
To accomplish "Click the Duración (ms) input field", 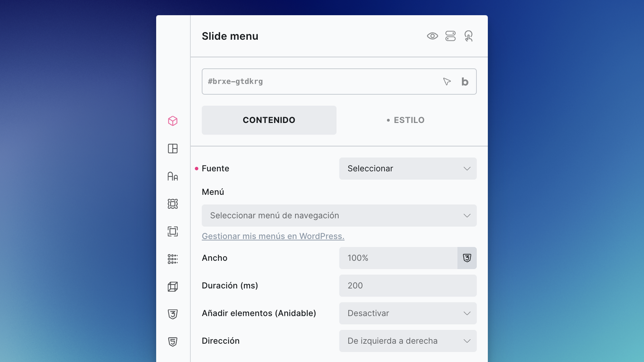I will tap(408, 286).
